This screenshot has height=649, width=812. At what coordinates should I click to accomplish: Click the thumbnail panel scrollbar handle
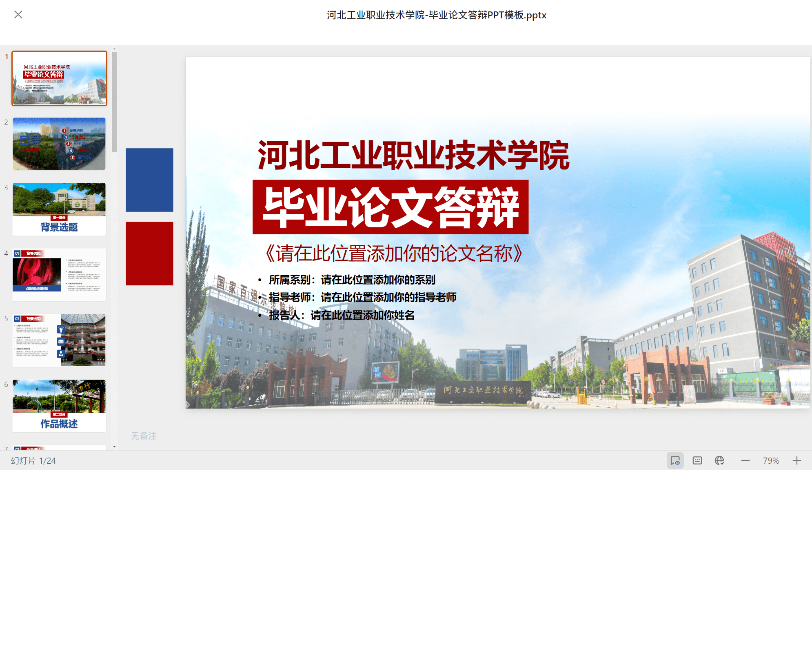[x=115, y=102]
